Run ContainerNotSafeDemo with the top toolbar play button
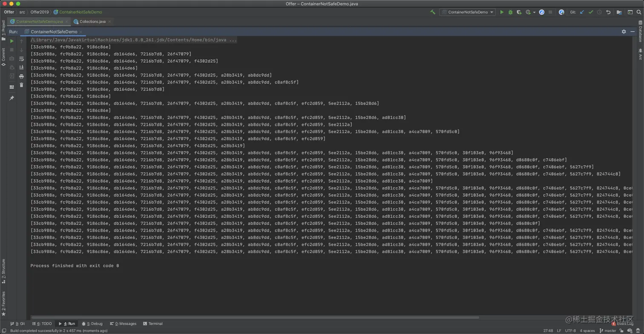 pos(502,12)
